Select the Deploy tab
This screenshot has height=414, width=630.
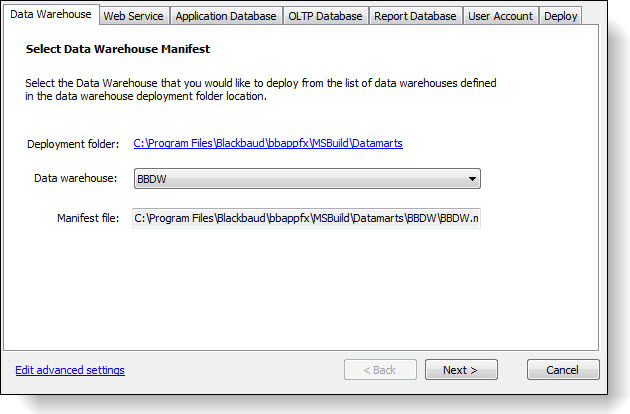pos(561,16)
